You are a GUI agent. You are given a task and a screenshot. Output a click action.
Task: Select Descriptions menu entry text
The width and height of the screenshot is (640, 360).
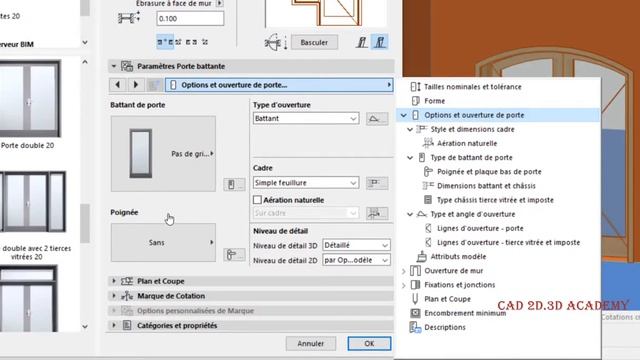tap(444, 327)
